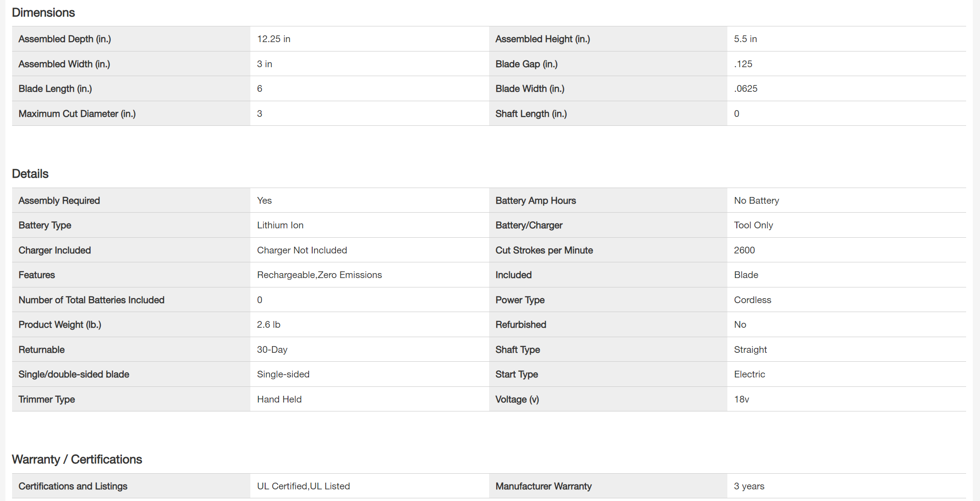Viewport: 980px width, 501px height.
Task: Select the 30-Day returnable value
Action: point(272,350)
